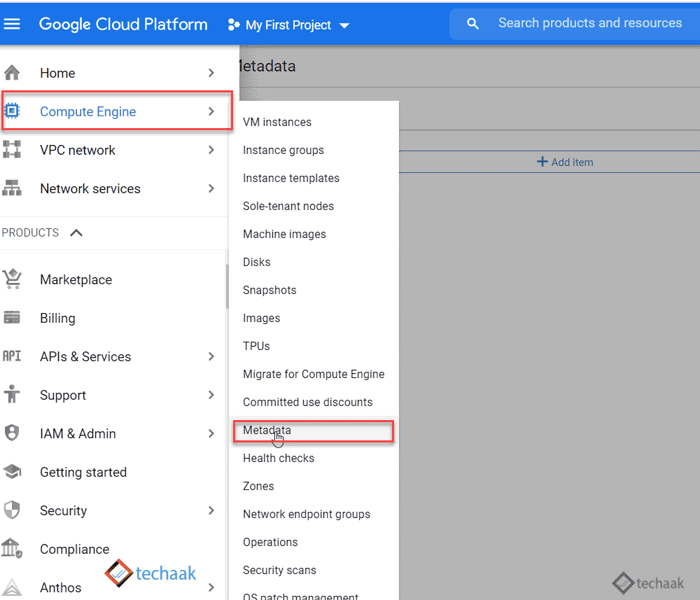Open Network endpoint groups
The image size is (700, 600).
pyautogui.click(x=307, y=515)
